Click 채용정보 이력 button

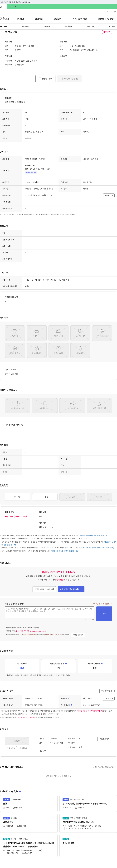pos(105,739)
